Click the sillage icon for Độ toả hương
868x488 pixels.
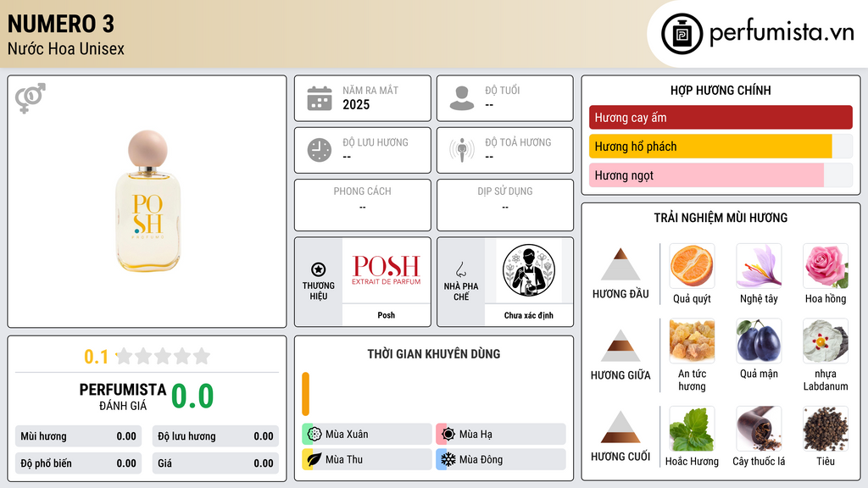click(x=462, y=150)
